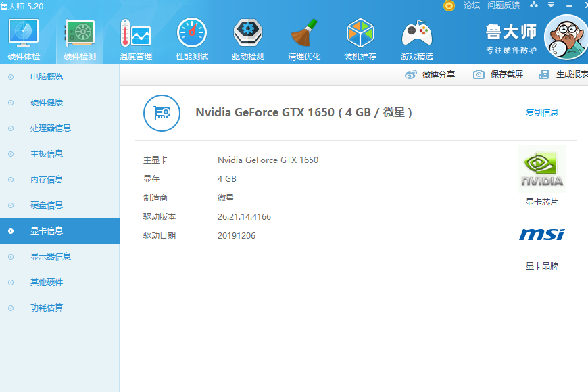Image resolution: width=588 pixels, height=392 pixels.
Task: Click the "驱动版本" label
Action: [x=160, y=217]
